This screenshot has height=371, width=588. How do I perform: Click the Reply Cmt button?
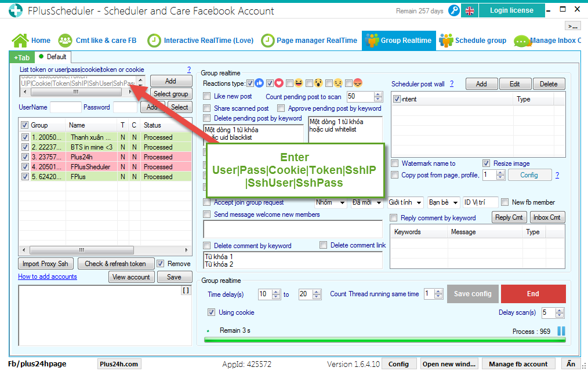click(509, 217)
